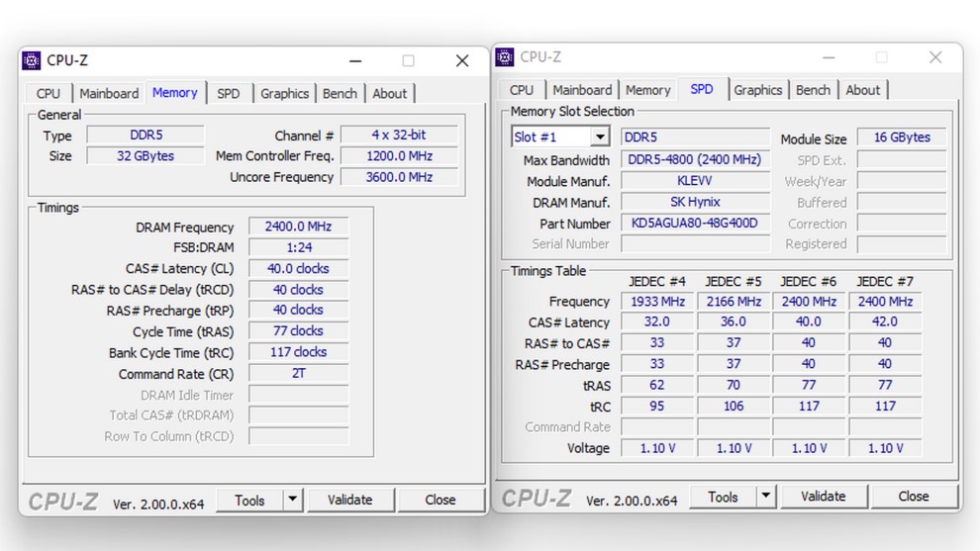Image resolution: width=980 pixels, height=551 pixels.
Task: Click DRAM Frequency value 2400.0 MHz
Action: [x=298, y=227]
